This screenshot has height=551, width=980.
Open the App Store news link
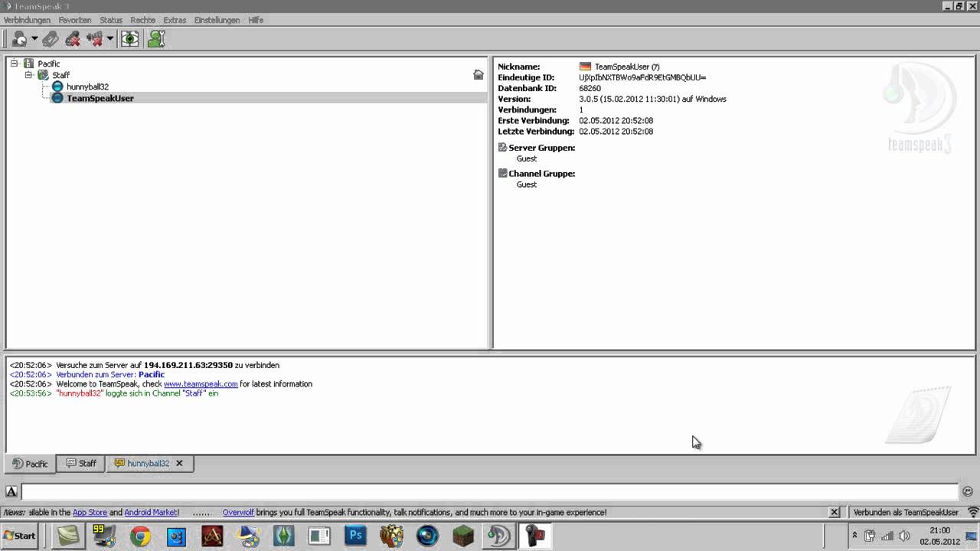(x=90, y=513)
